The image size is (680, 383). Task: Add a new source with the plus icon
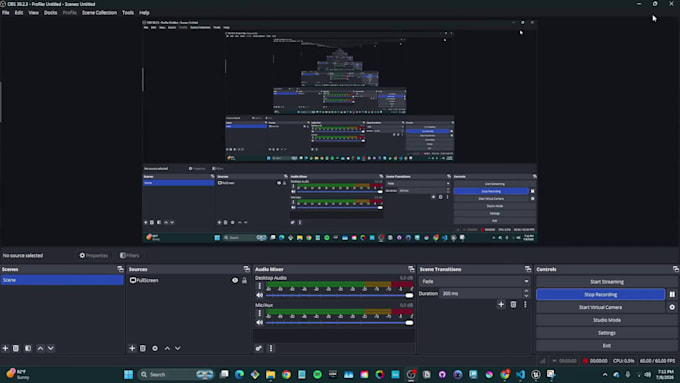[132, 348]
